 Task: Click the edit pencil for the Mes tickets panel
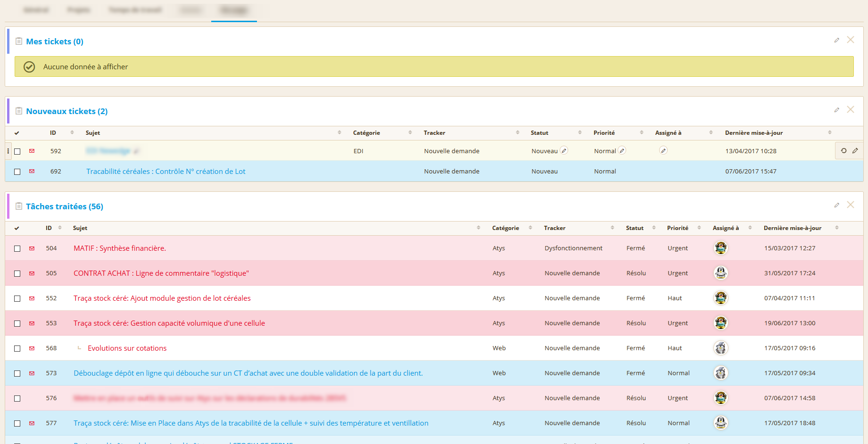[x=837, y=41]
